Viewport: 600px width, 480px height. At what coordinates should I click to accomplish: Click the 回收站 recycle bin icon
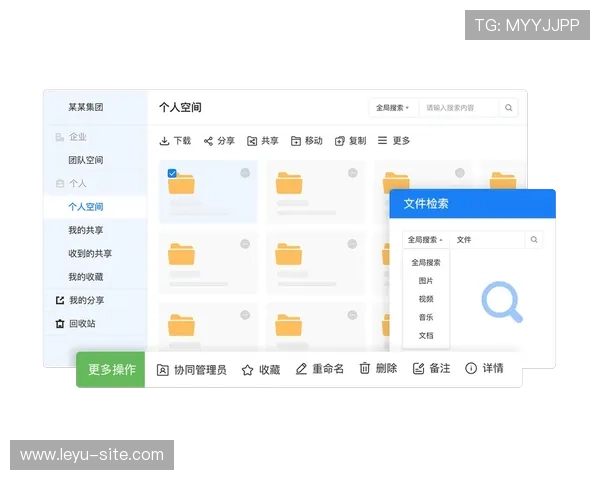pos(60,324)
